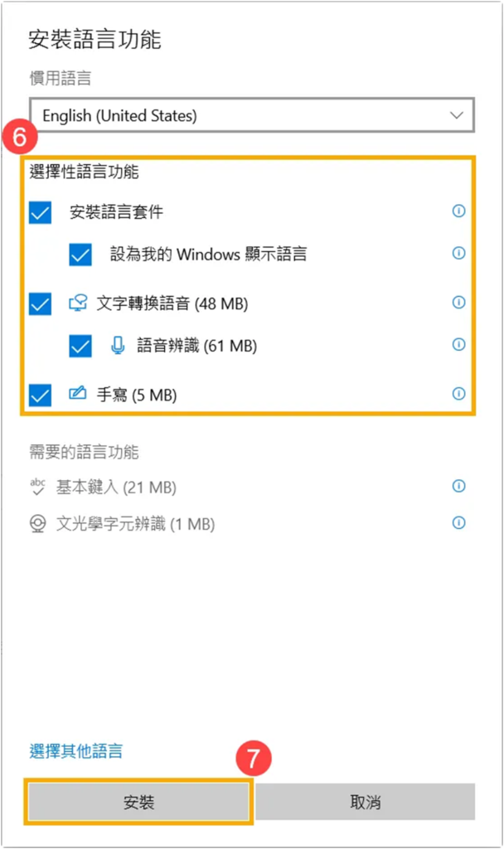This screenshot has width=504, height=849.
Task: Click the 安裝 button
Action: point(138,802)
